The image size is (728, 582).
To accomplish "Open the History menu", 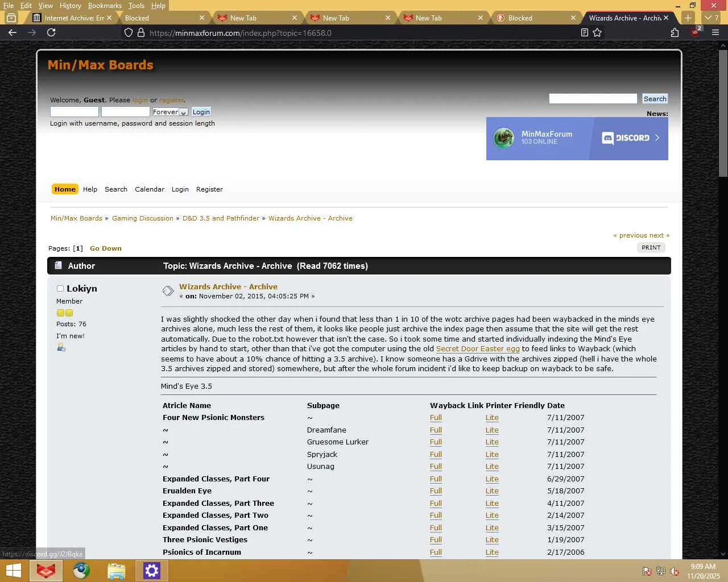I will (71, 5).
